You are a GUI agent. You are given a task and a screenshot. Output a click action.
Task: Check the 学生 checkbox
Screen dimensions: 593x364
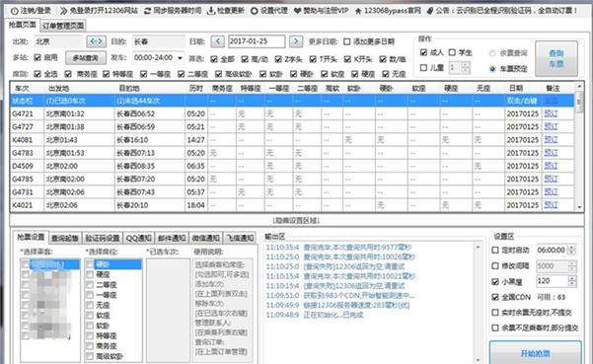[x=452, y=52]
